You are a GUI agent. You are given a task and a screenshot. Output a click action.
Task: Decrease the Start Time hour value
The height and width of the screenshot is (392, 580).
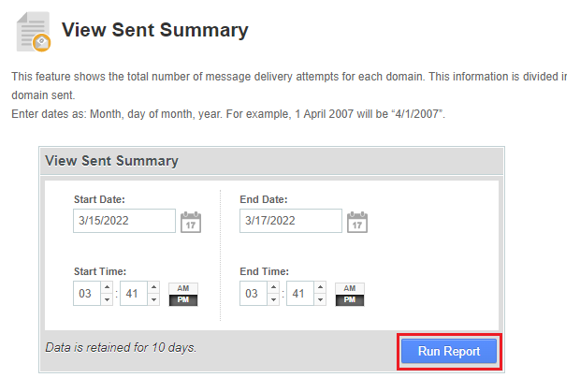point(106,299)
